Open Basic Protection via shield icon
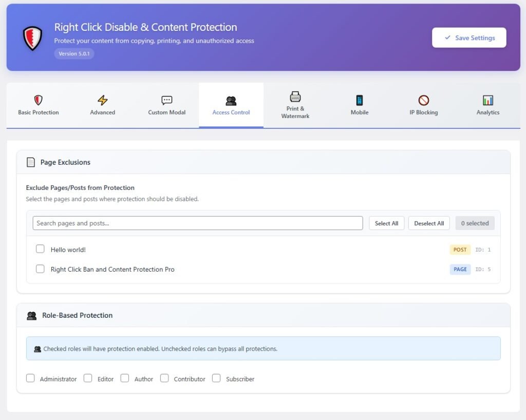Image resolution: width=526 pixels, height=420 pixels. coord(39,100)
